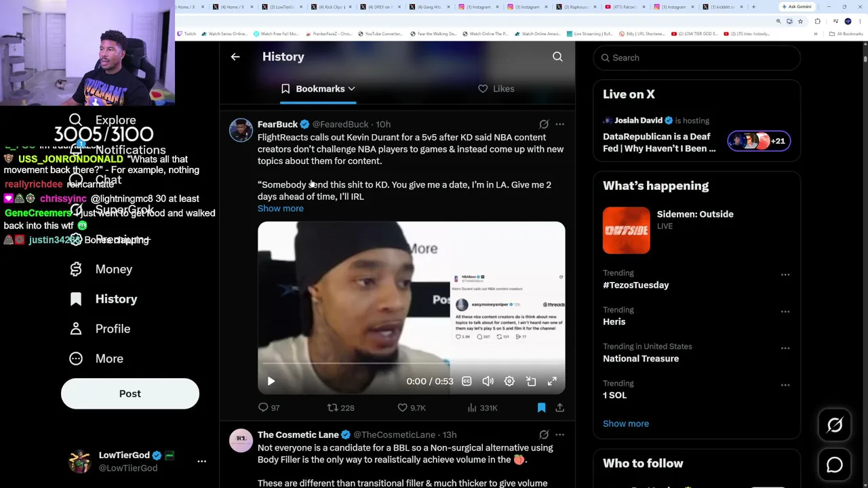This screenshot has height=488, width=868.
Task: Open The Cosmetic Lane avatar
Action: click(x=241, y=440)
